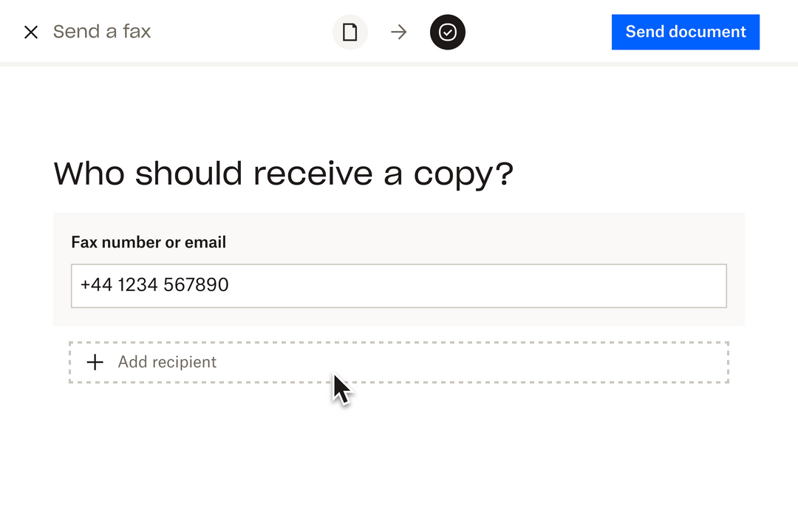The image size is (798, 532).
Task: Click the Fax number or email label
Action: 148,242
